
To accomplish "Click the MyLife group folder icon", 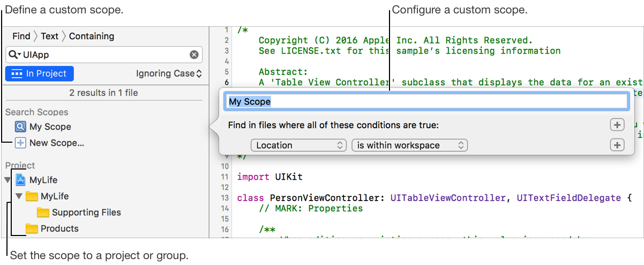I will pos(32,196).
